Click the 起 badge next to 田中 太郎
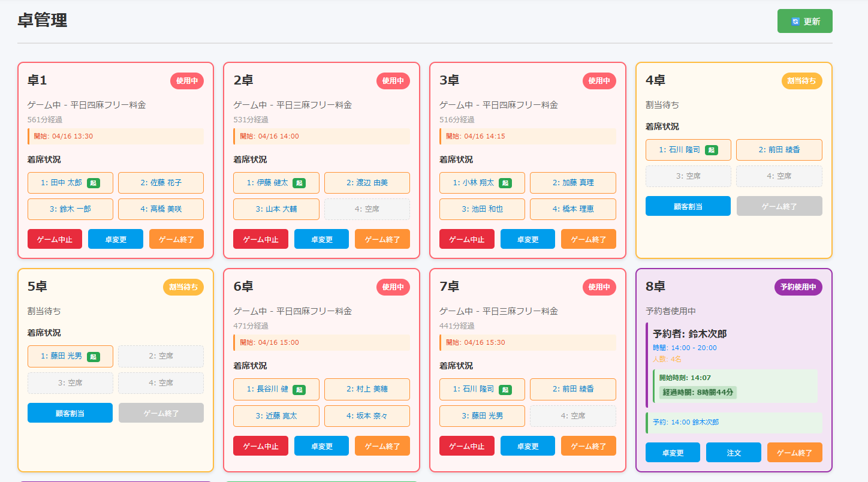Viewport: 868px width, 482px height. [x=93, y=183]
